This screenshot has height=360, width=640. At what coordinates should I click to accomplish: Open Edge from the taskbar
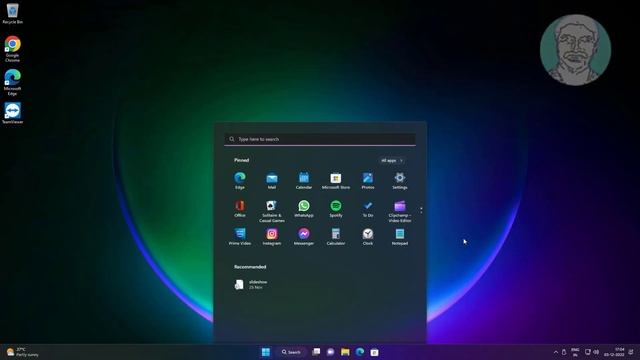point(360,352)
